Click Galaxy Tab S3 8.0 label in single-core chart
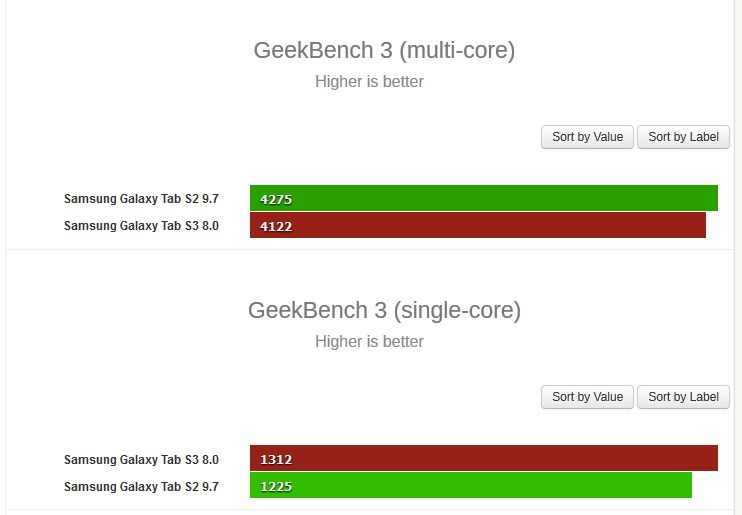Viewport: 742px width, 515px height. (x=141, y=460)
